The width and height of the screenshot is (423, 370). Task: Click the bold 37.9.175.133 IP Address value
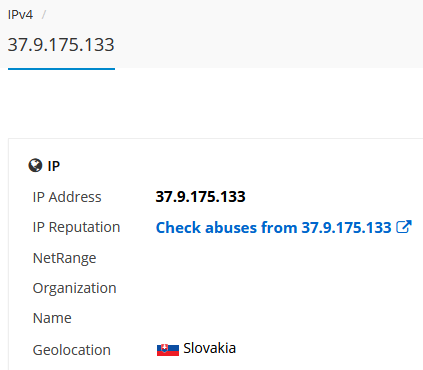[x=200, y=197]
